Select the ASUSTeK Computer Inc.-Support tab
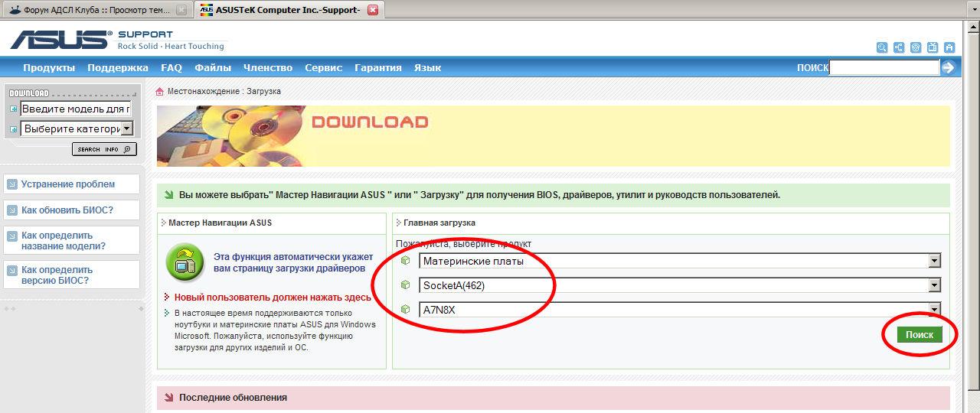This screenshot has height=413, width=980. pyautogui.click(x=288, y=10)
